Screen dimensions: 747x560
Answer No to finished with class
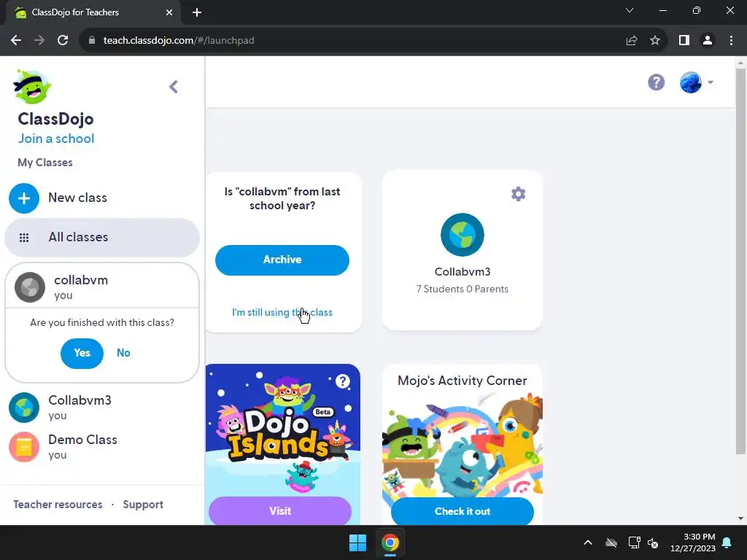123,353
